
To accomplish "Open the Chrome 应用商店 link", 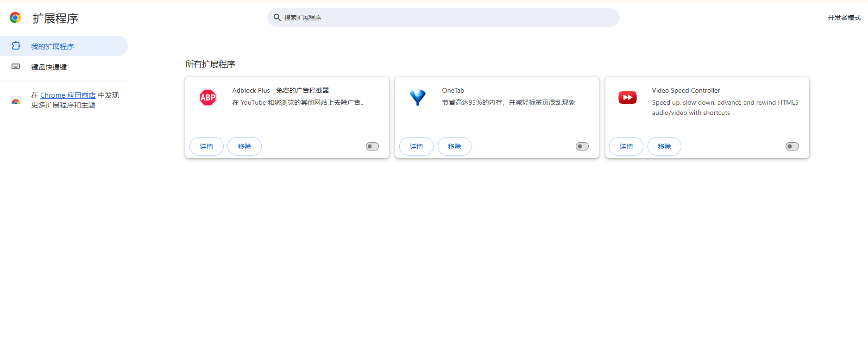I will pyautogui.click(x=68, y=95).
